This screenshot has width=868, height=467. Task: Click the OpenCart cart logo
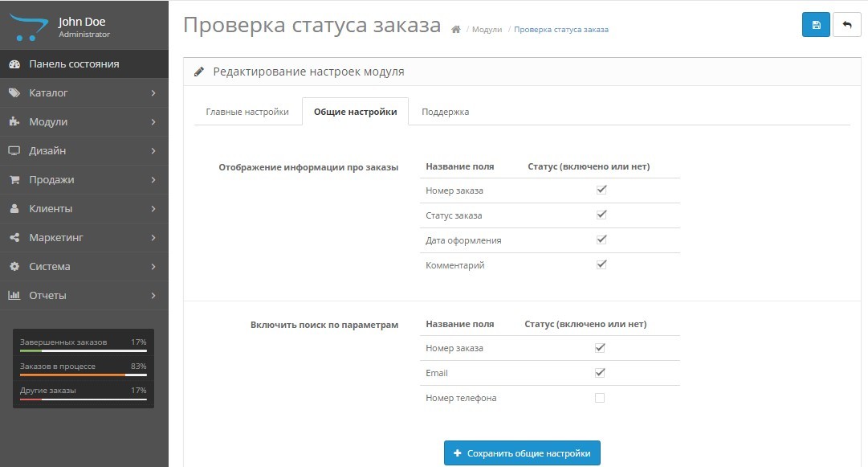tap(29, 27)
